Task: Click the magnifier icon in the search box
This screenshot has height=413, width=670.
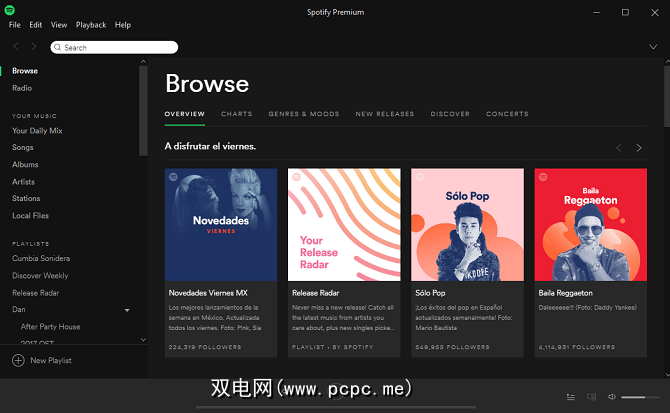Action: [x=58, y=47]
